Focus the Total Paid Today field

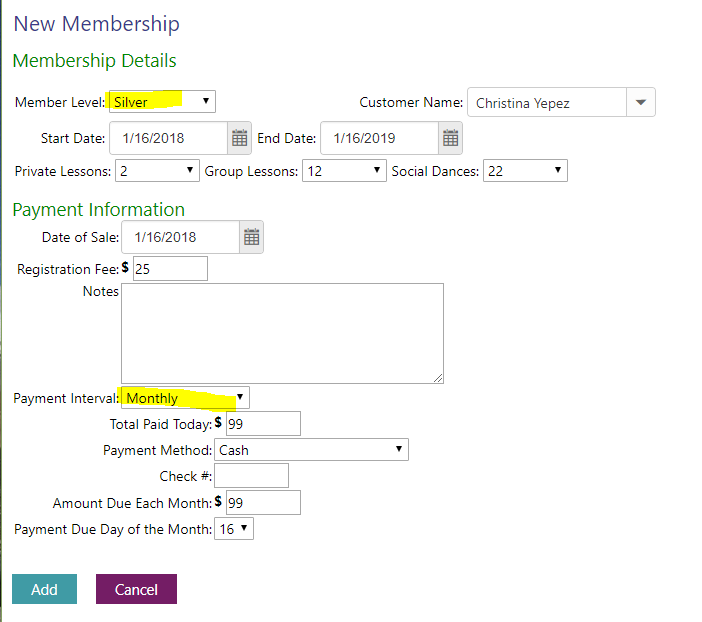click(263, 424)
